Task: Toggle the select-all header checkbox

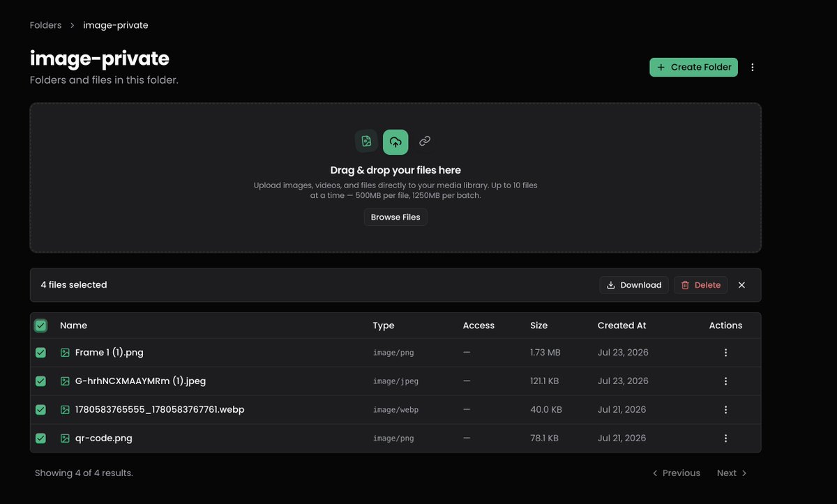Action: click(x=40, y=326)
